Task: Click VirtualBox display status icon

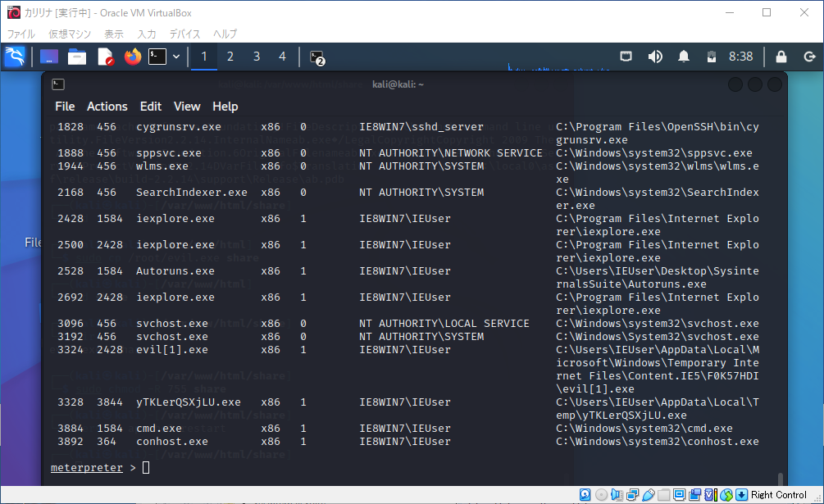Action: click(x=679, y=494)
